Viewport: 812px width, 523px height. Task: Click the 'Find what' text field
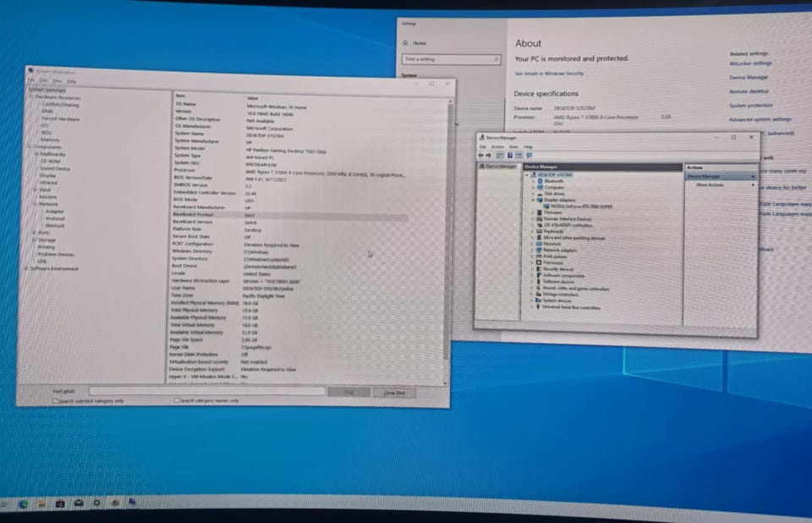[206, 391]
